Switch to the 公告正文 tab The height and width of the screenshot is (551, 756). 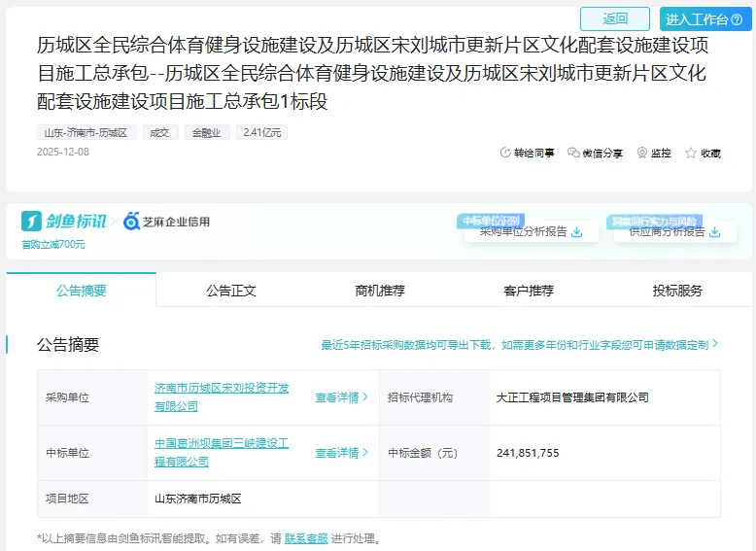tap(231, 291)
